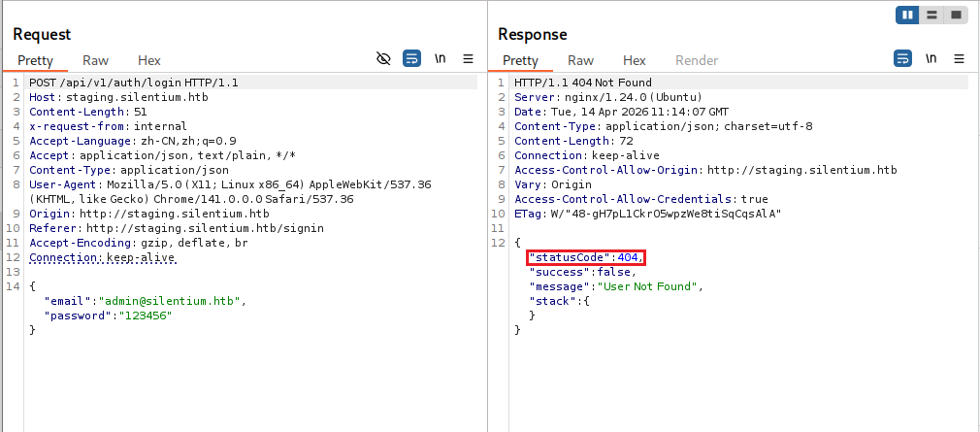Show non-printable \n characters in Response
This screenshot has height=432, width=980.
[931, 58]
